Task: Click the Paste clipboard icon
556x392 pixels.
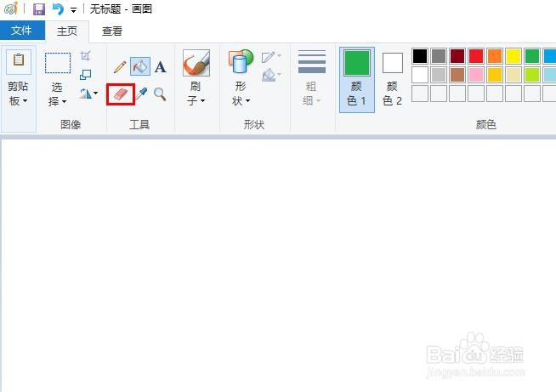Action: coord(19,61)
